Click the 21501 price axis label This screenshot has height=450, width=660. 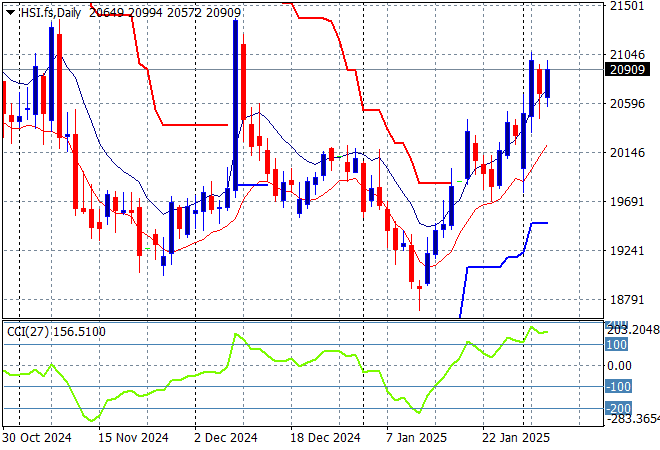click(x=630, y=6)
